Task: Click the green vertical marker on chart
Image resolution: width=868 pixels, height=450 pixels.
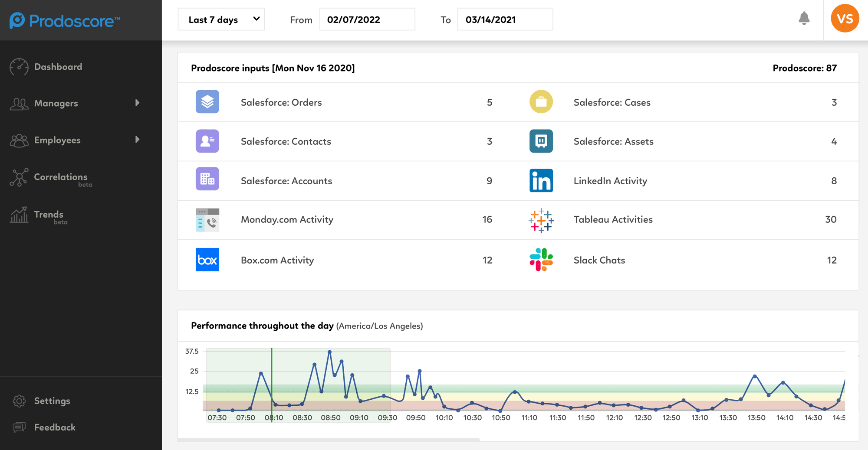Action: [272, 385]
